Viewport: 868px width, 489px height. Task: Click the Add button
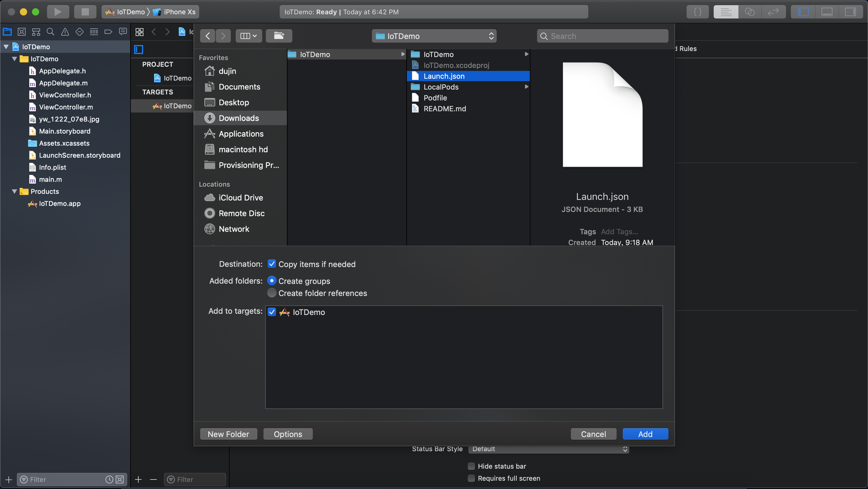[645, 434]
